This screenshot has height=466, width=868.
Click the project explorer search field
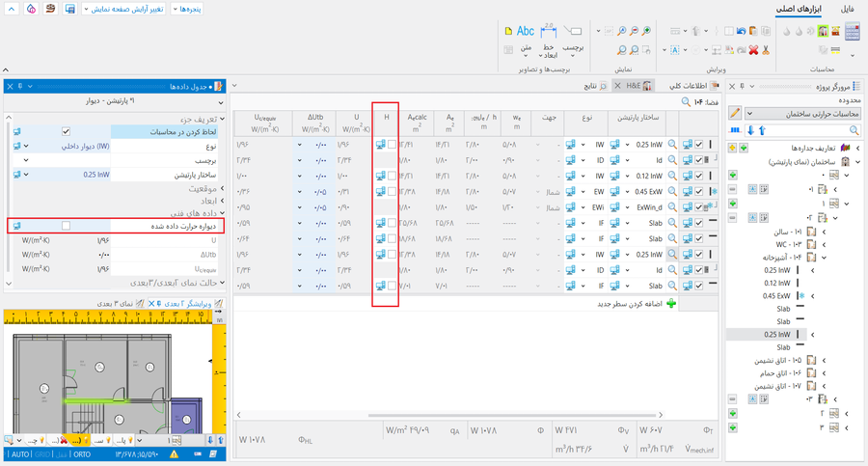point(805,130)
